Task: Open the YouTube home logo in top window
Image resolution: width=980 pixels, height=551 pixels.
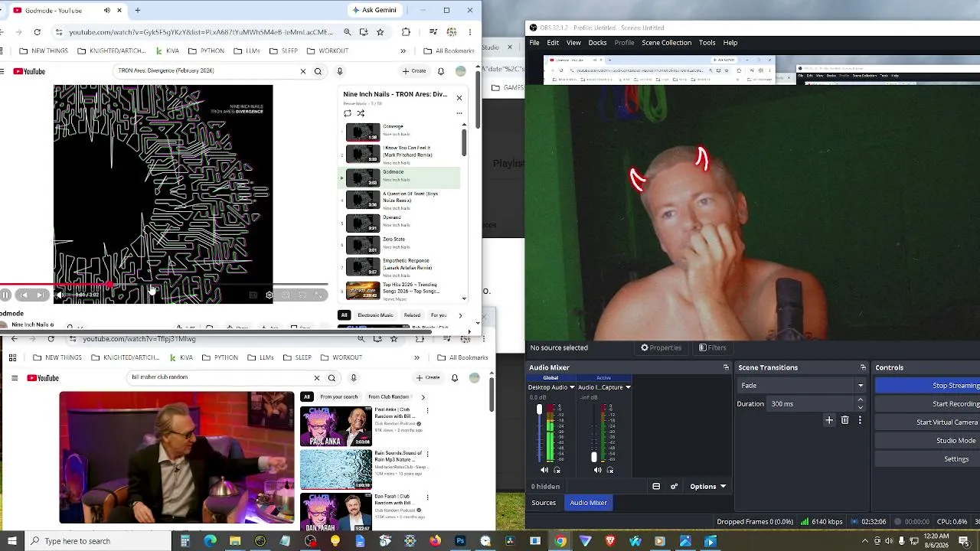Action: [29, 71]
